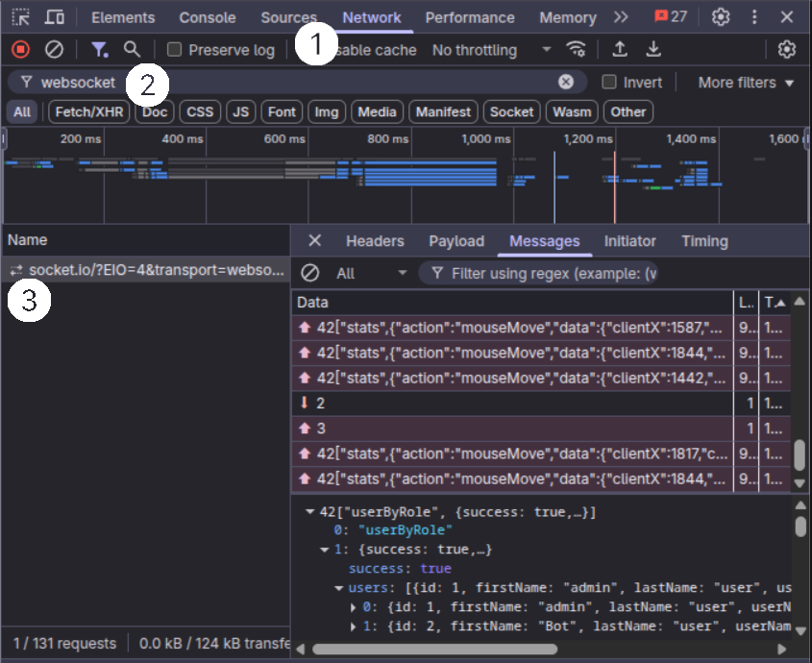The image size is (812, 663).
Task: Open the network conditions panel
Action: 577,49
